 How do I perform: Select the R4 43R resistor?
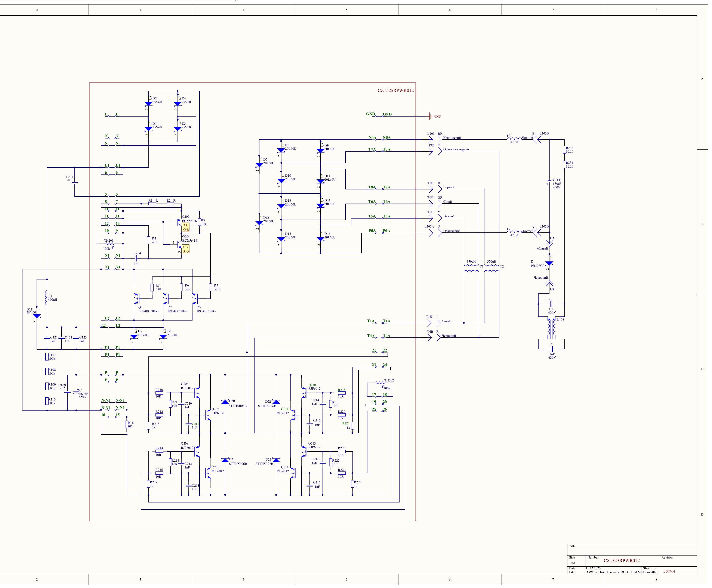tap(148, 240)
